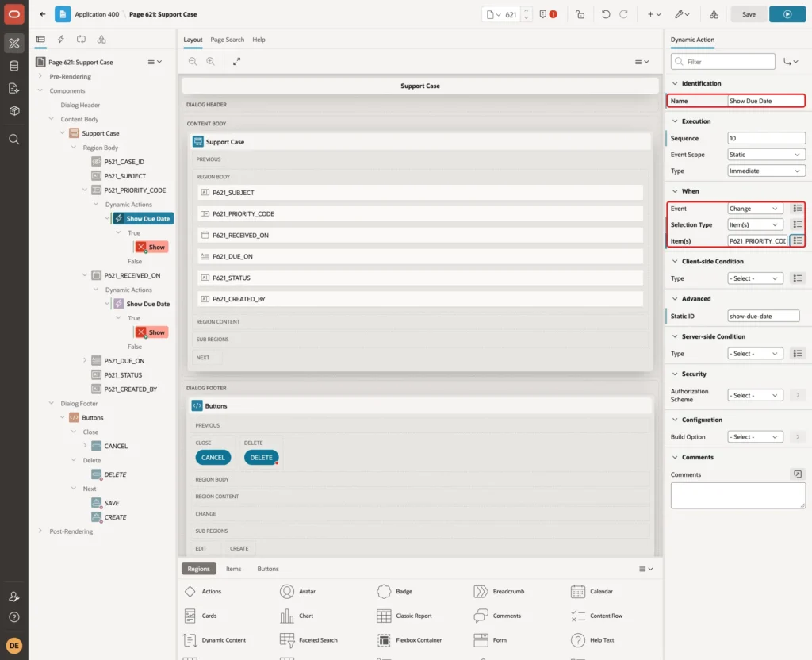Click the Save button

point(749,14)
